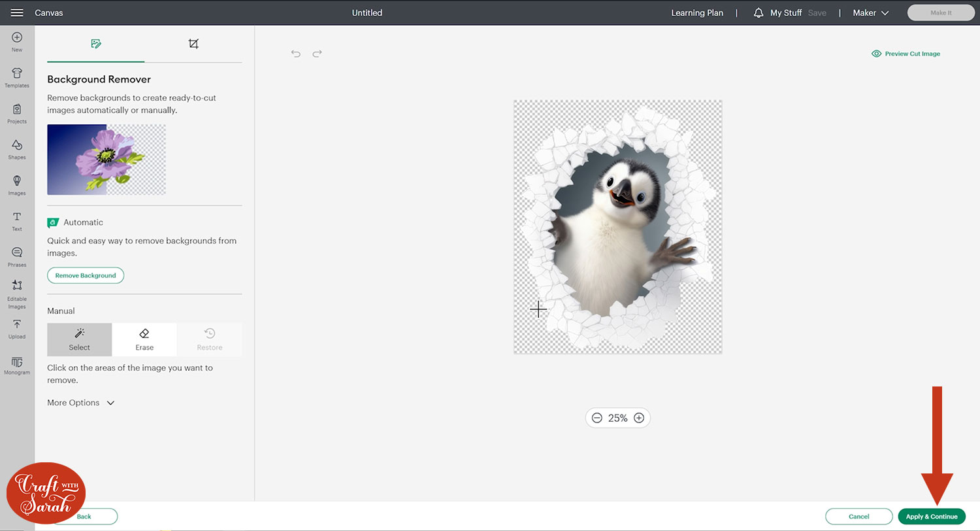Zoom in with the plus button
Viewport: 980px width, 531px height.
point(639,418)
